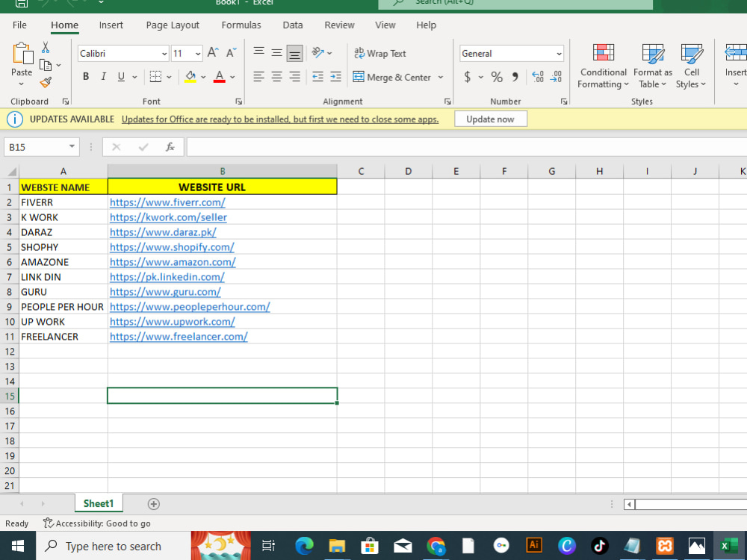Align text right
This screenshot has width=747, height=560.
click(x=294, y=77)
